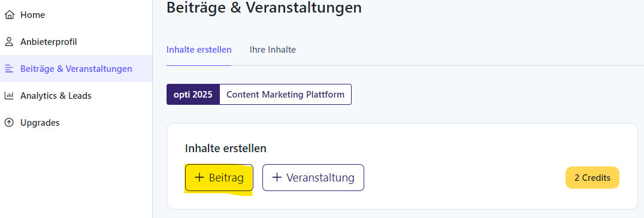
Task: Select Beiträge & Veranstaltungen sidebar text
Action: click(77, 68)
